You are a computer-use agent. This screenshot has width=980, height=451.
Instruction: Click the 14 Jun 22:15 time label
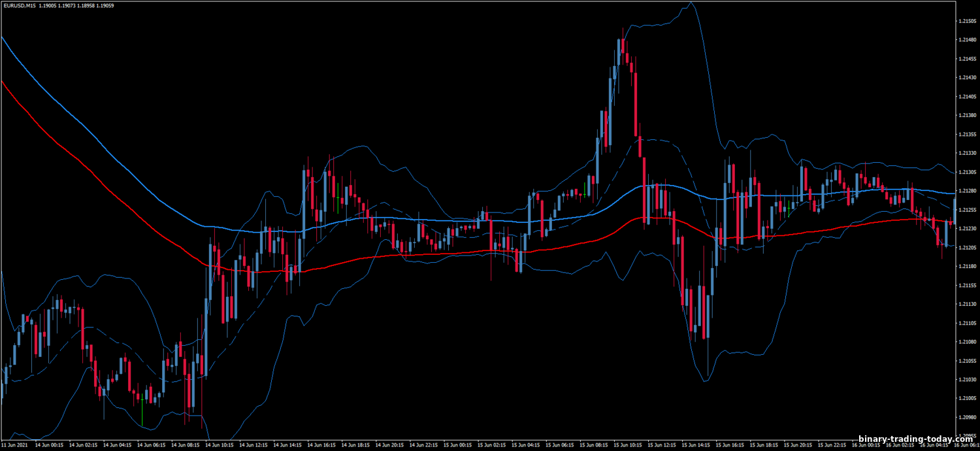(x=424, y=445)
